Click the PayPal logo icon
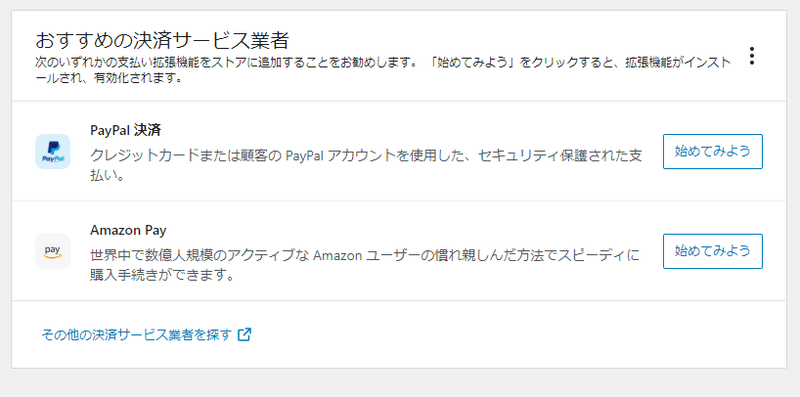Image resolution: width=800 pixels, height=397 pixels. (53, 152)
